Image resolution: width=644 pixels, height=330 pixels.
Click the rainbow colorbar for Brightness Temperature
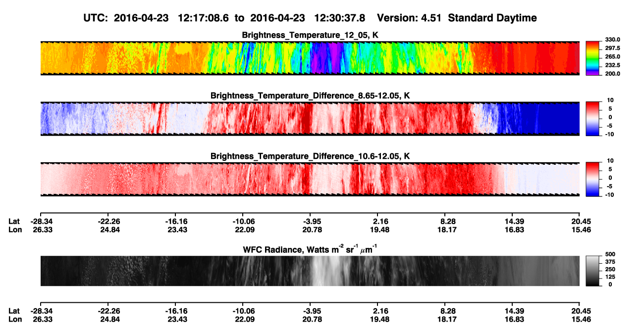pyautogui.click(x=592, y=58)
